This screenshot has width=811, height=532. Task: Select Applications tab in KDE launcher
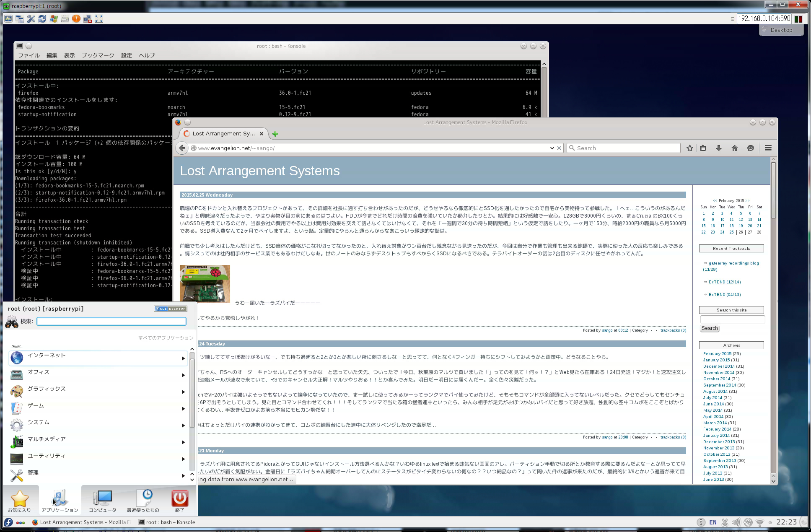click(x=60, y=501)
